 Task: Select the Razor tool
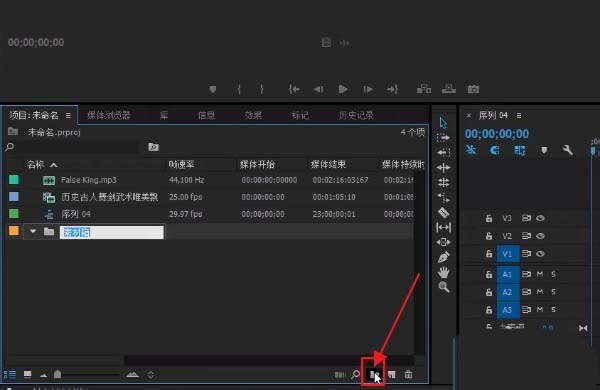443,212
